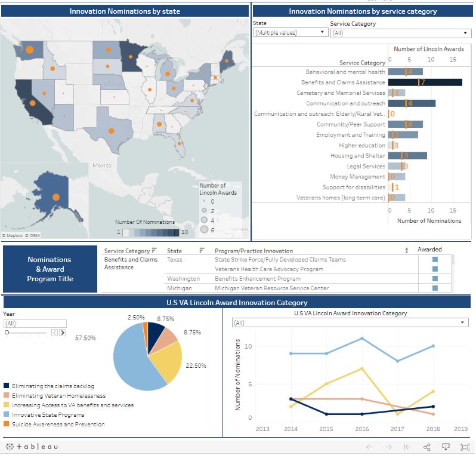Select Eliminating Veteran Homelessness legend swatch
Image resolution: width=476 pixels, height=458 pixels.
[6, 395]
